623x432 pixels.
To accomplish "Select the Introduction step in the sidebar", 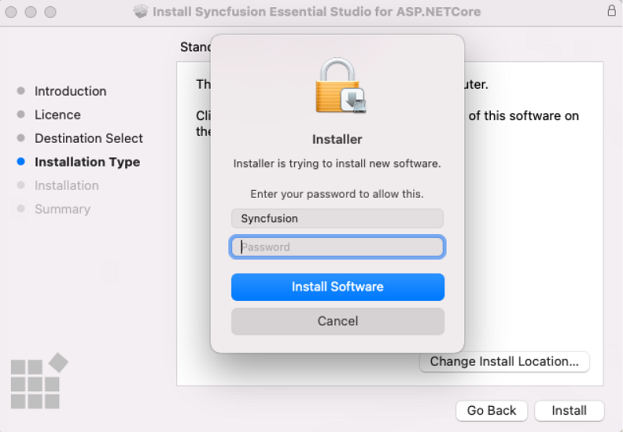I will [70, 91].
